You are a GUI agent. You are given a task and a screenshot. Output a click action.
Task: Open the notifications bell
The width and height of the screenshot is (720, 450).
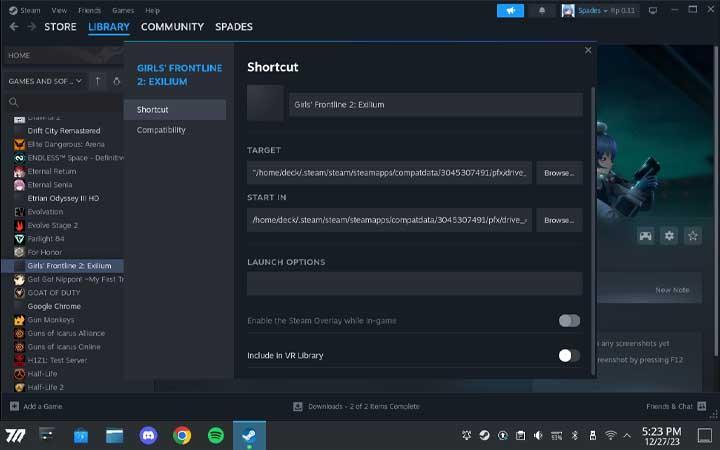542,11
